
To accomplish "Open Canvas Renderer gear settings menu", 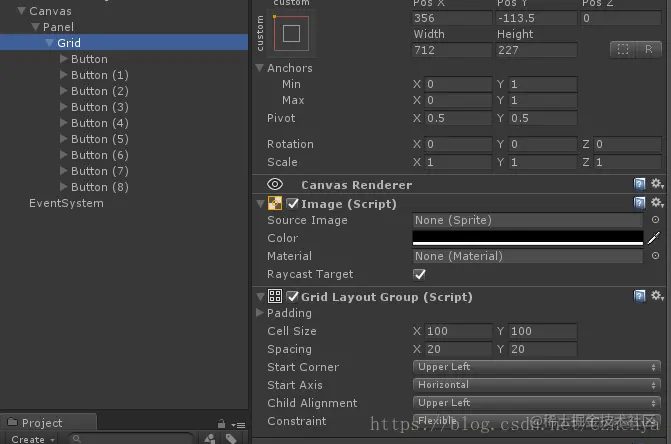I will click(x=657, y=184).
